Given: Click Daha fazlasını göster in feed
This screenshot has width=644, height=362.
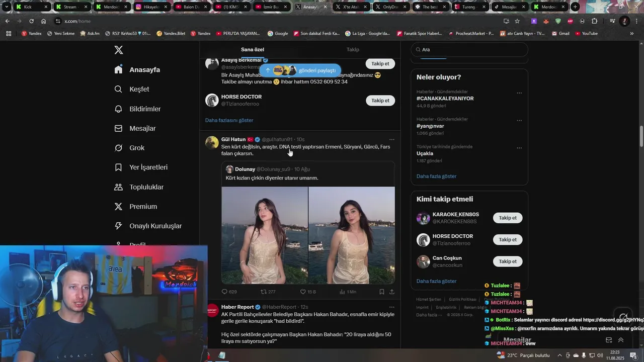Looking at the screenshot, I should [x=229, y=120].
